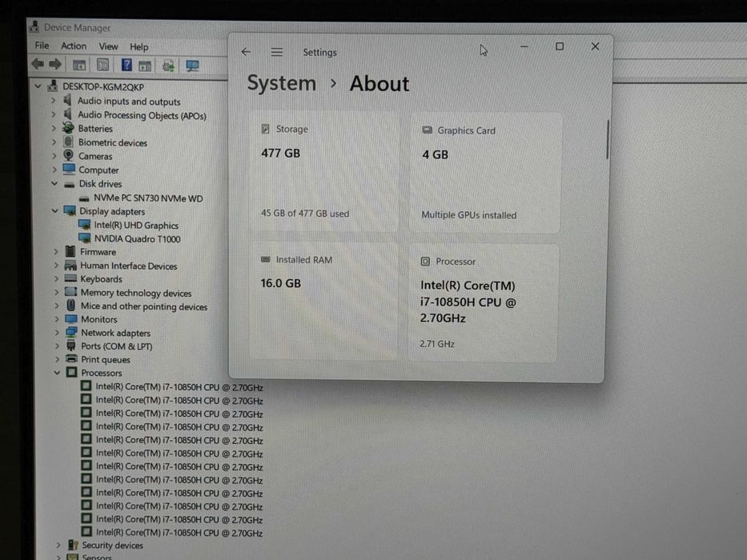
Task: Collapse the Disk drives node
Action: click(54, 183)
